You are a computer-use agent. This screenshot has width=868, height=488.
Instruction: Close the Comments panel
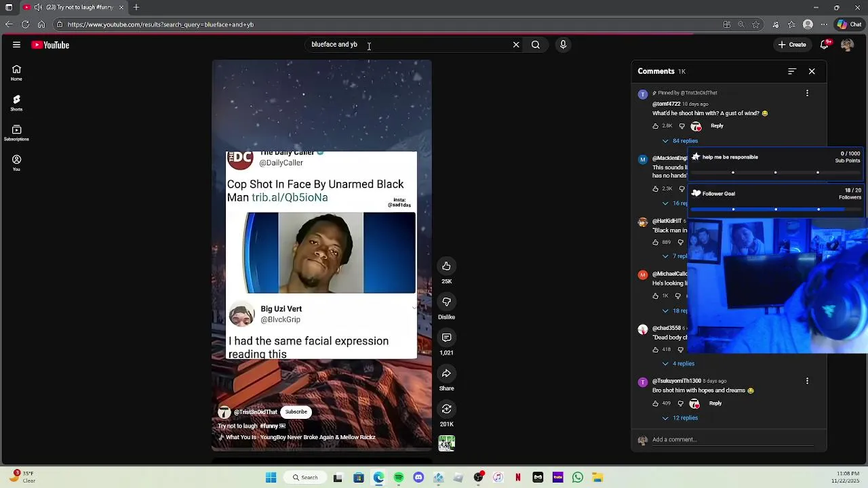(812, 71)
